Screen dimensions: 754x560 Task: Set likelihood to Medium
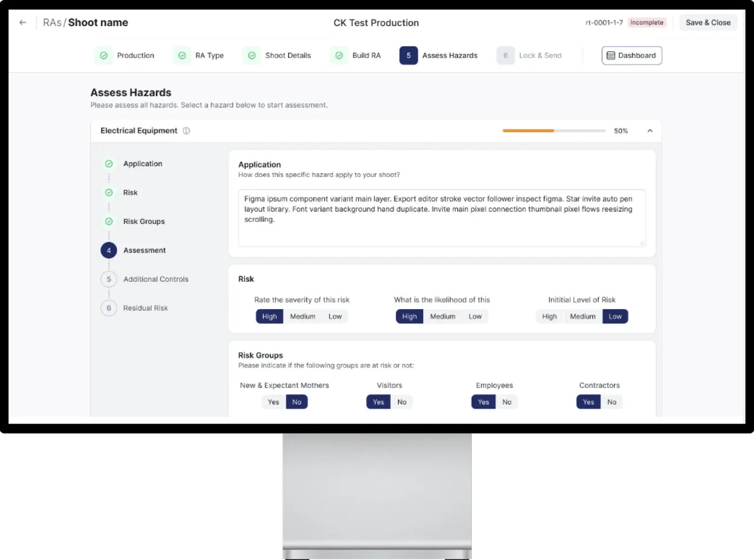point(443,317)
